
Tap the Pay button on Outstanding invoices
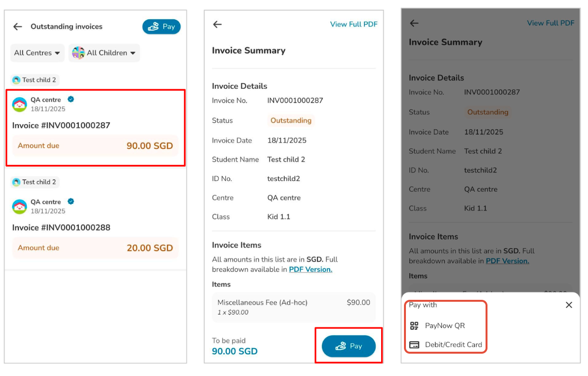point(161,27)
